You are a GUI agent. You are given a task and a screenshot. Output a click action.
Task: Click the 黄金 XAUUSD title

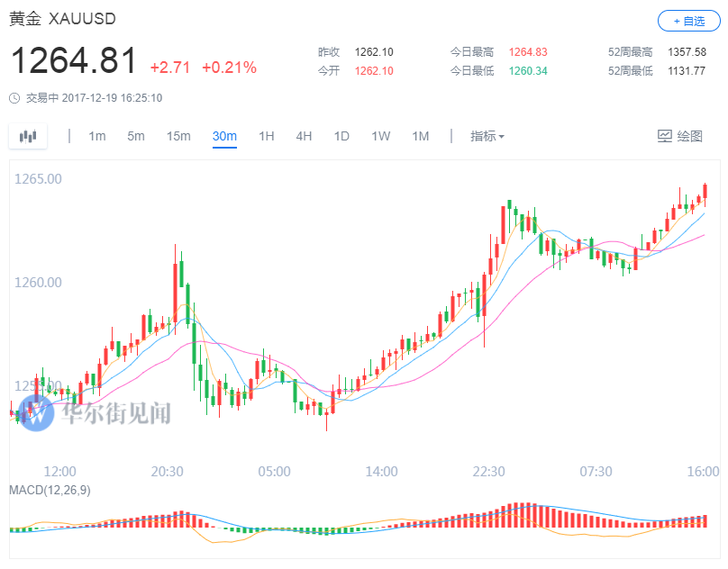tap(62, 19)
